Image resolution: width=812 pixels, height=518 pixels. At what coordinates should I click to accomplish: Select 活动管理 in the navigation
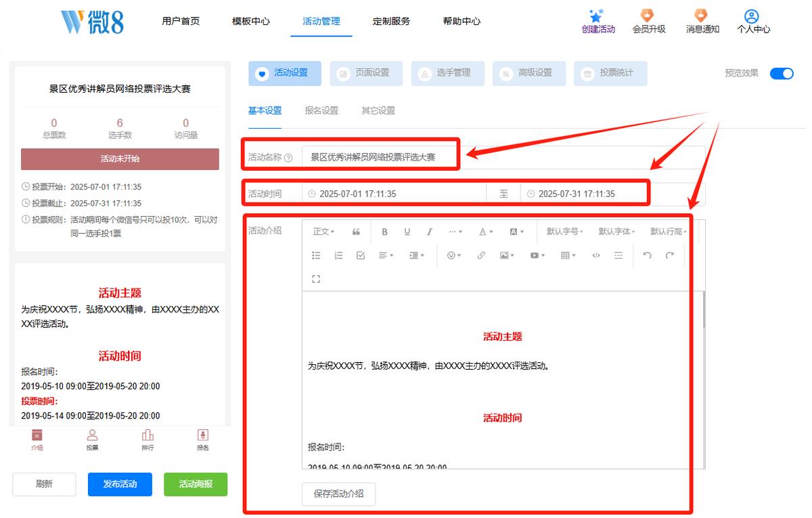pyautogui.click(x=321, y=21)
